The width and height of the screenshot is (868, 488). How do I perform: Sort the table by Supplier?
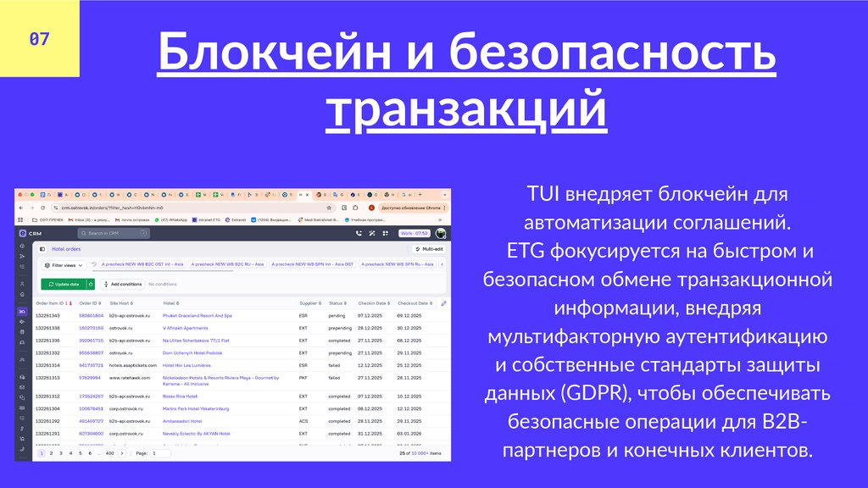point(310,303)
